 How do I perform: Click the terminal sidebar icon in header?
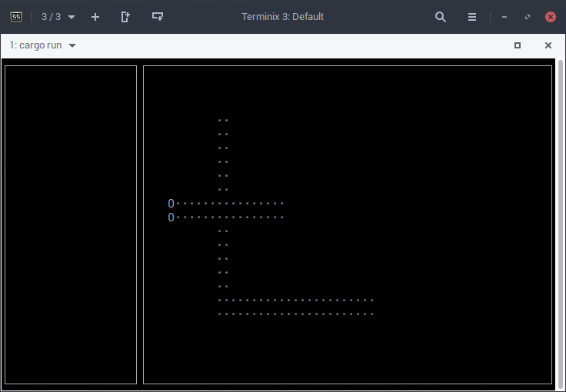16,17
